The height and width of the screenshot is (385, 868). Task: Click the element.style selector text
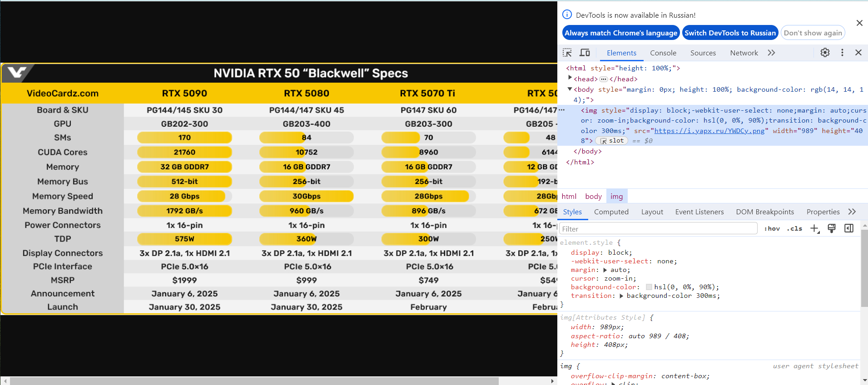pos(586,243)
